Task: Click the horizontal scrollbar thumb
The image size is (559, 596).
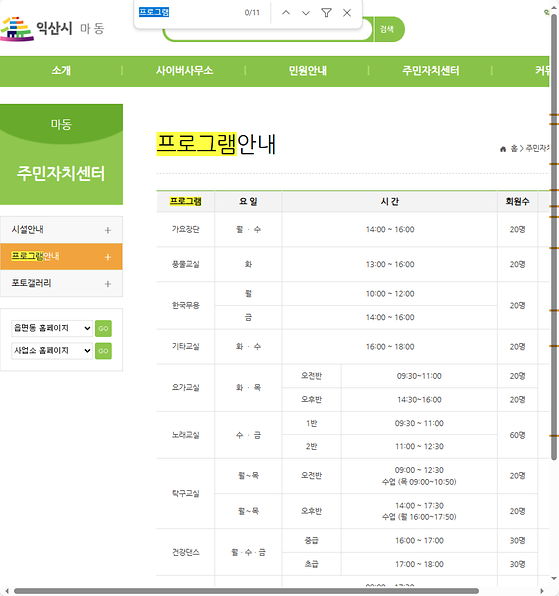Action: click(x=246, y=591)
